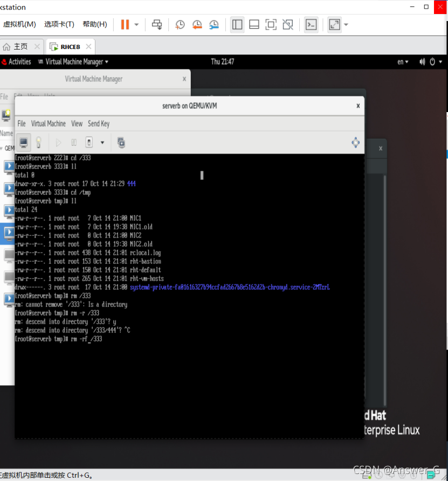Click the Thu 21:47 clock
This screenshot has height=481, width=448.
(222, 61)
